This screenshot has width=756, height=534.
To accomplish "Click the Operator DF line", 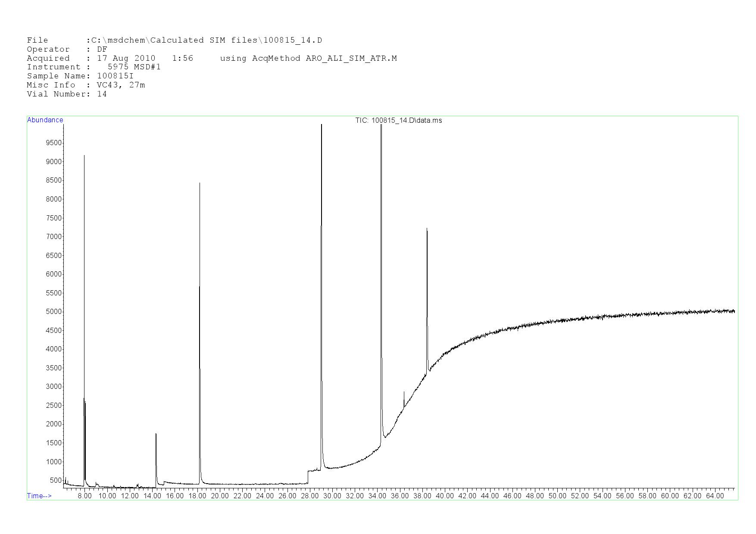I will 67,50.
